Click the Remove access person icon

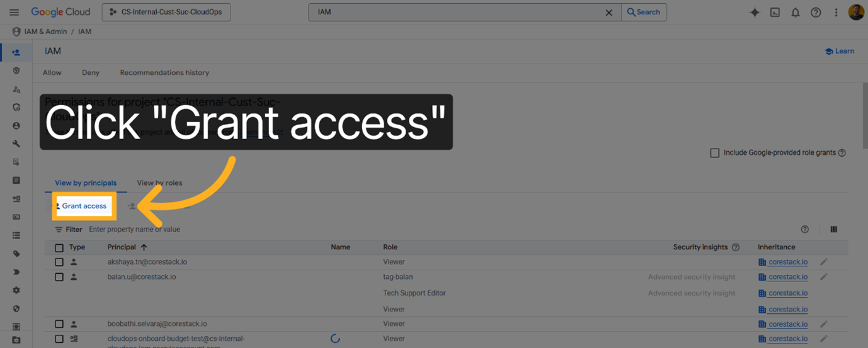tap(132, 206)
